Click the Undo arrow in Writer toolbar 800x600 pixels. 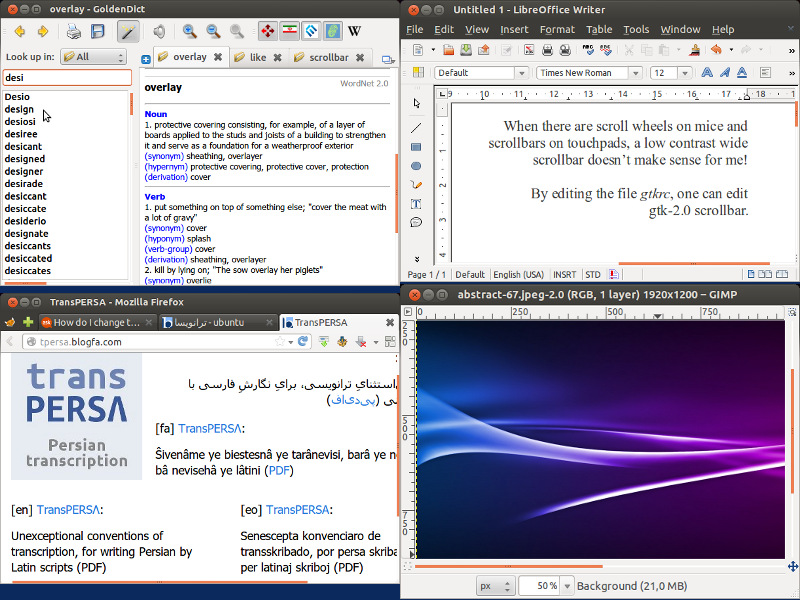point(715,49)
